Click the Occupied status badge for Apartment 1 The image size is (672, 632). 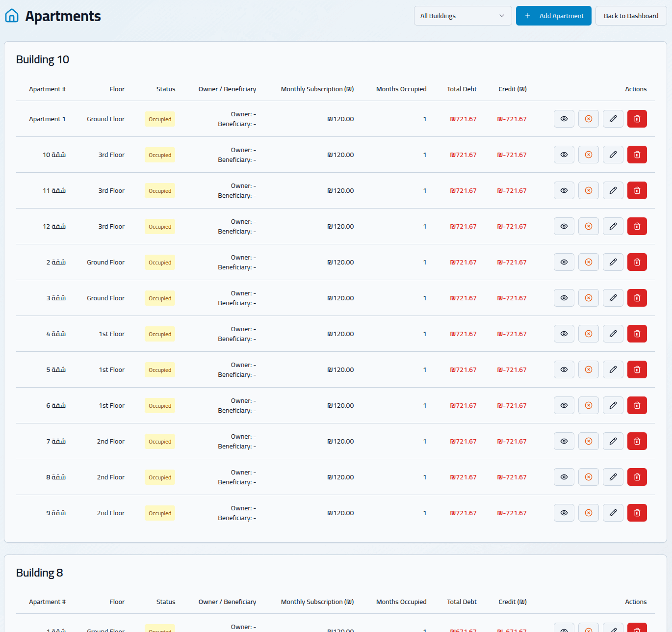coord(160,119)
